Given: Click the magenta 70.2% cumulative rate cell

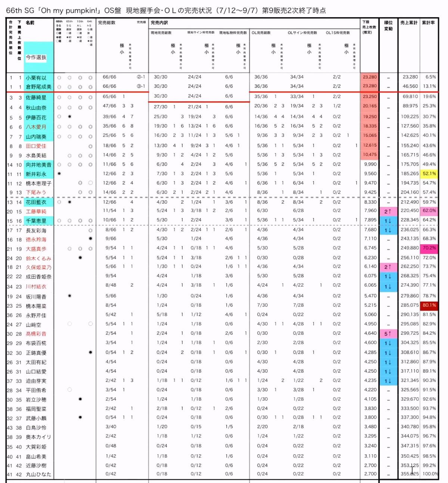Looking at the screenshot, I should tap(429, 248).
